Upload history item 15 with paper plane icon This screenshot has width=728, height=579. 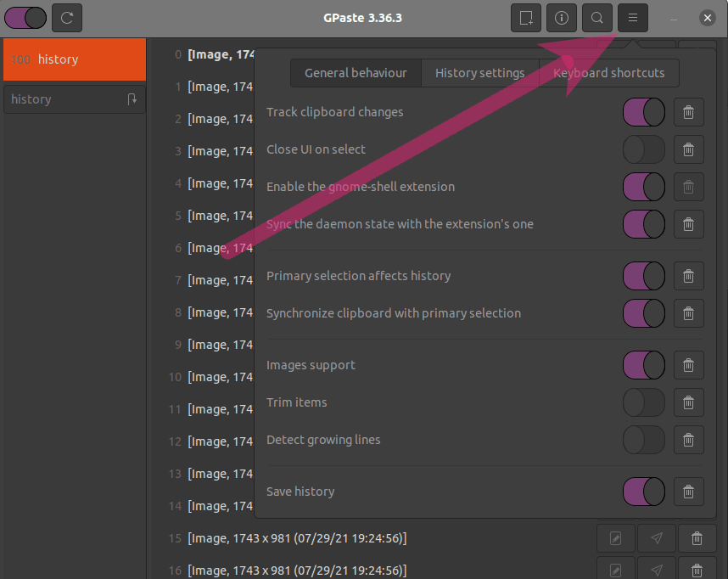(x=657, y=538)
